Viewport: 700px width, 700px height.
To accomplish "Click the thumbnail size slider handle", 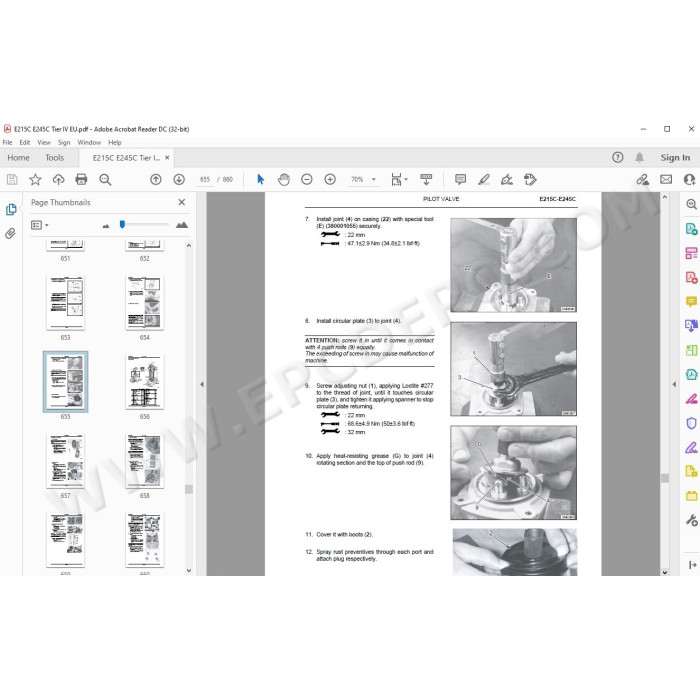I will click(122, 224).
